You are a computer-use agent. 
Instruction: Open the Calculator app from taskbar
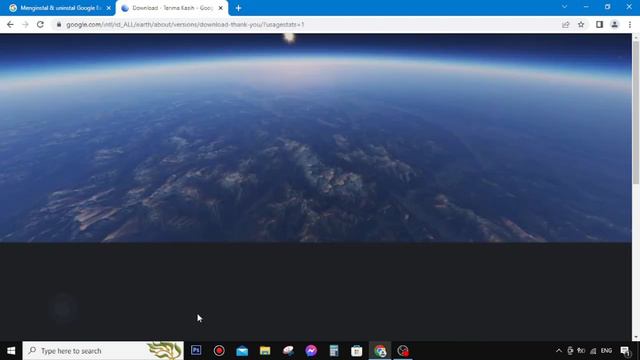[x=334, y=351]
